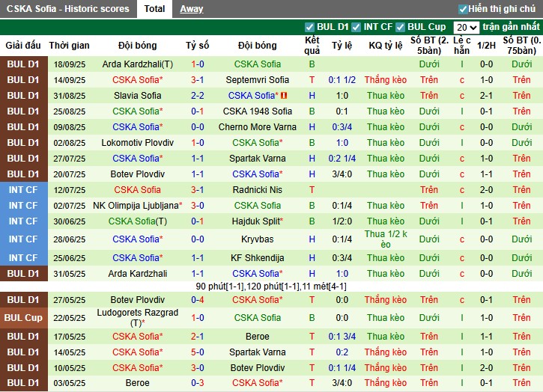Select the Total tab
Image resolution: width=543 pixels, height=392 pixels.
point(154,9)
